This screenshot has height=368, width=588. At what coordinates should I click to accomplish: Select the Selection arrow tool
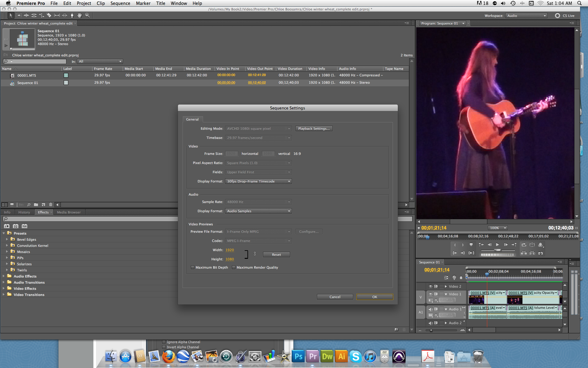point(11,15)
